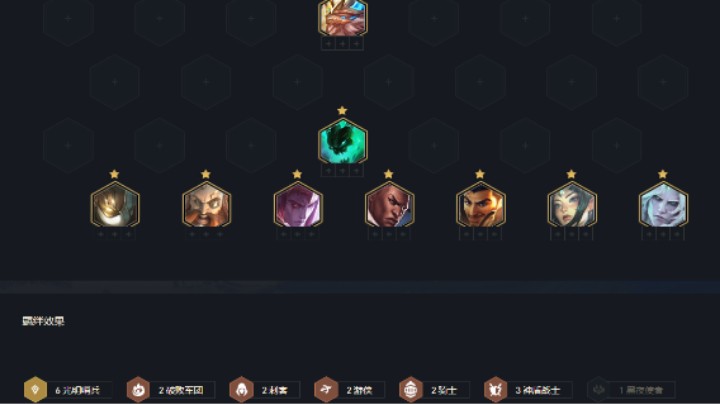
Task: Pick the smiling dark-haired male champion
Action: click(481, 205)
